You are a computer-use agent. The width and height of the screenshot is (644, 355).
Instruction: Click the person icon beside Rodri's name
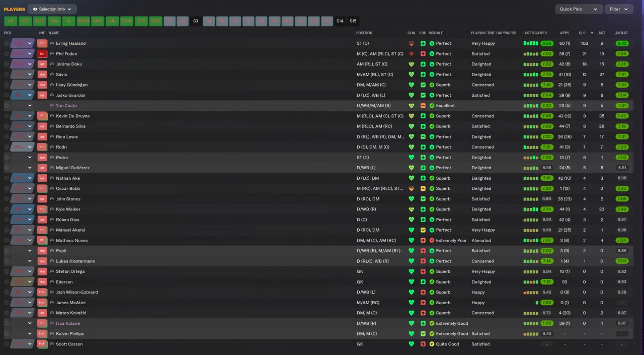pyautogui.click(x=52, y=147)
